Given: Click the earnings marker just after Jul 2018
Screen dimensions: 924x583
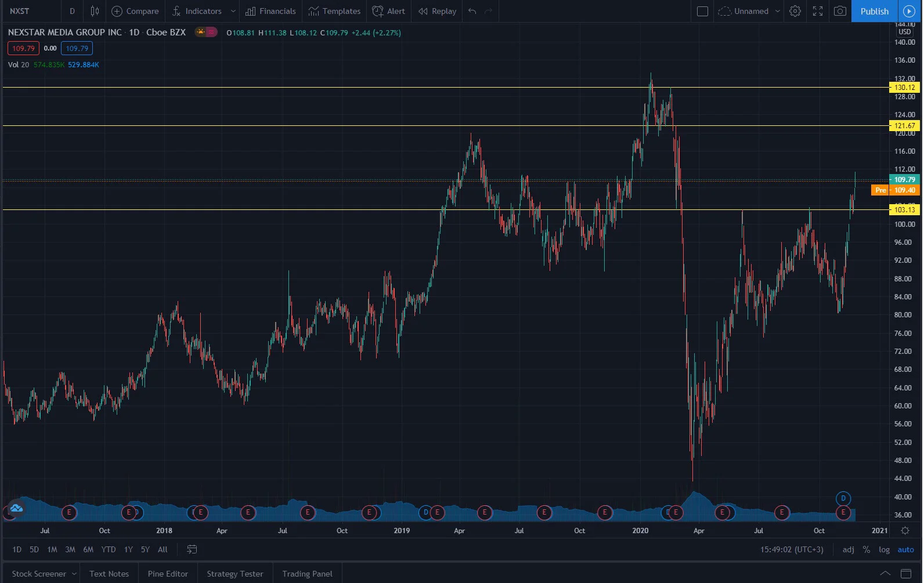Looking at the screenshot, I should pyautogui.click(x=308, y=512).
